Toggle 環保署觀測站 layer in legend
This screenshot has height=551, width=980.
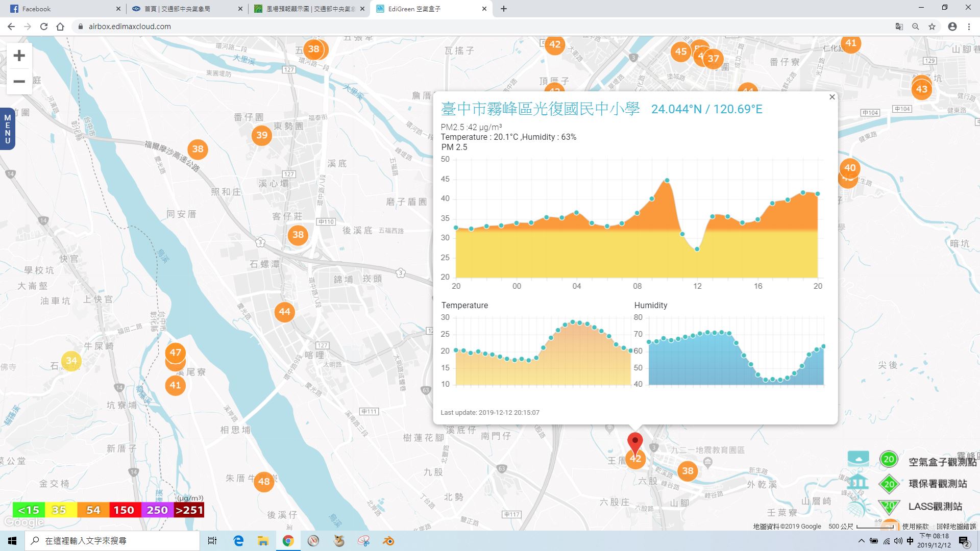pyautogui.click(x=937, y=484)
